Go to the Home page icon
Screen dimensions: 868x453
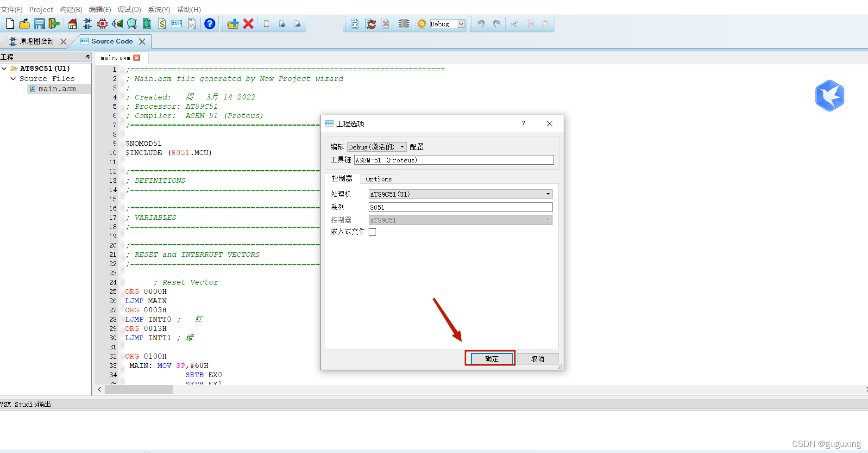click(x=72, y=24)
